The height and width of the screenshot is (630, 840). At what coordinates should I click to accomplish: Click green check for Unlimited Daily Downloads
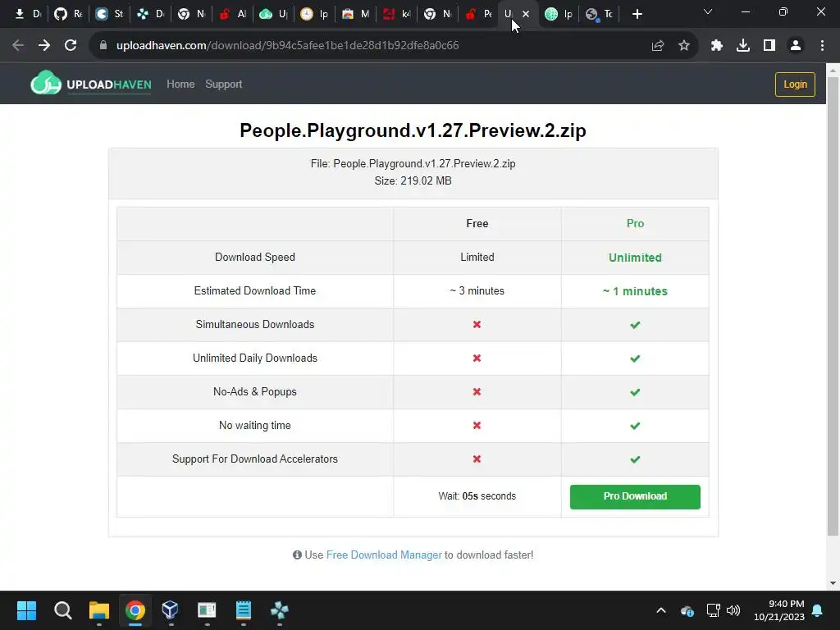click(x=636, y=358)
